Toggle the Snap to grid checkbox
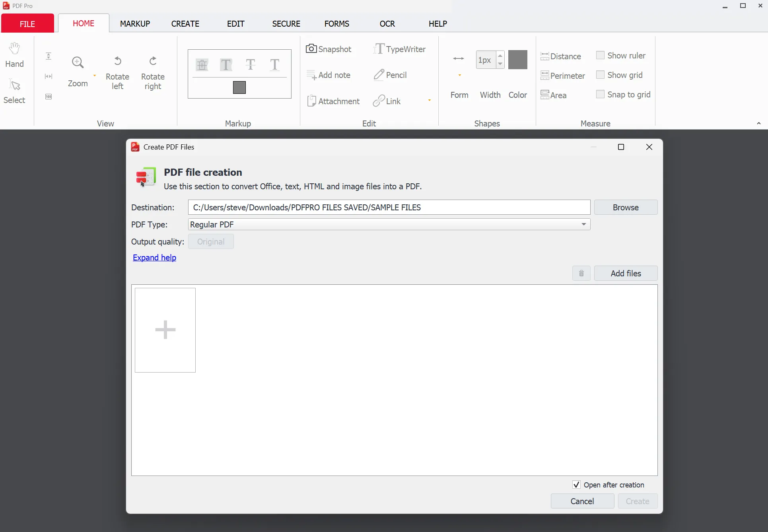This screenshot has height=532, width=768. click(600, 94)
